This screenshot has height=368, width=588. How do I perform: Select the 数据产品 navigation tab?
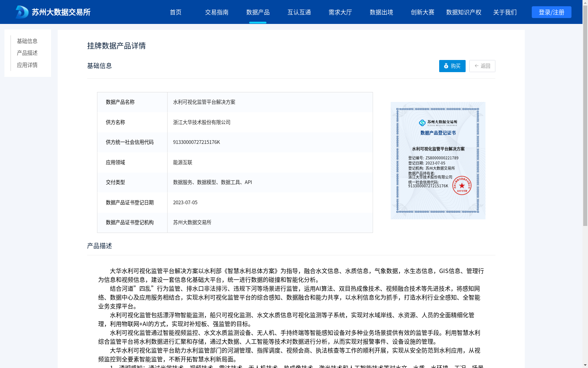pyautogui.click(x=258, y=12)
